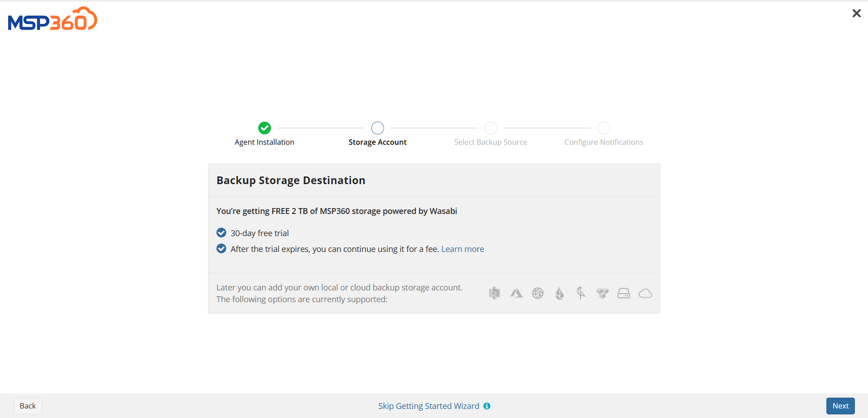Click the local disk drive icon

[x=624, y=293]
